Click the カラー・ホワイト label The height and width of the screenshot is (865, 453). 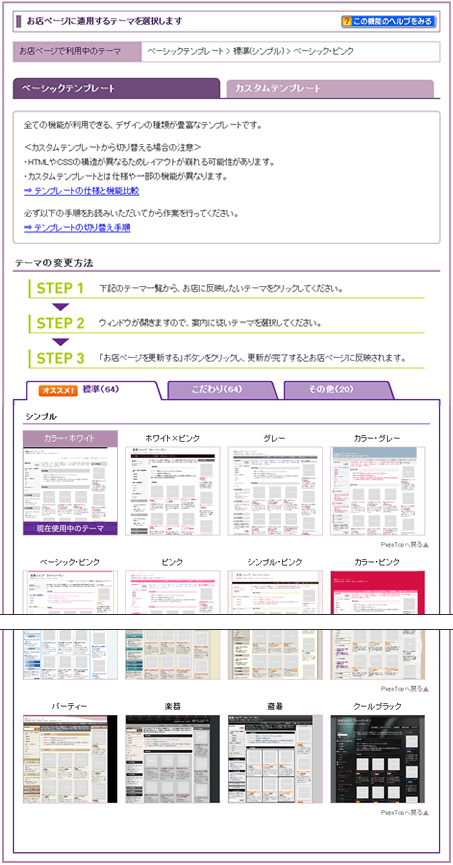[x=70, y=439]
